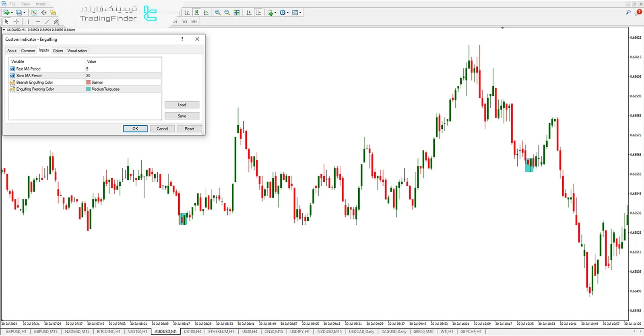Toggle the chart shift button

click(258, 12)
